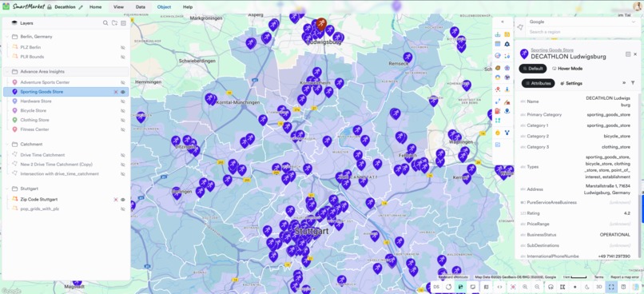Screen dimensions: 644x294
Task: Hide the Sporting Goods Store layer
Action: [x=122, y=92]
